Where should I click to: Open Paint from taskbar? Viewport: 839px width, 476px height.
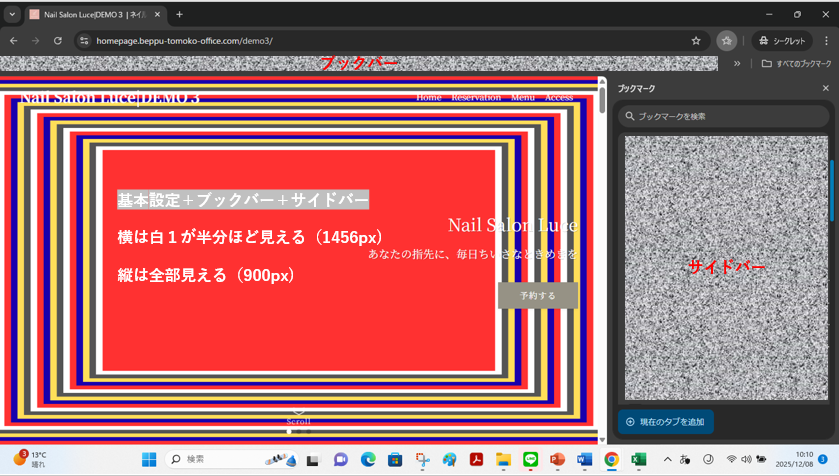(449, 459)
